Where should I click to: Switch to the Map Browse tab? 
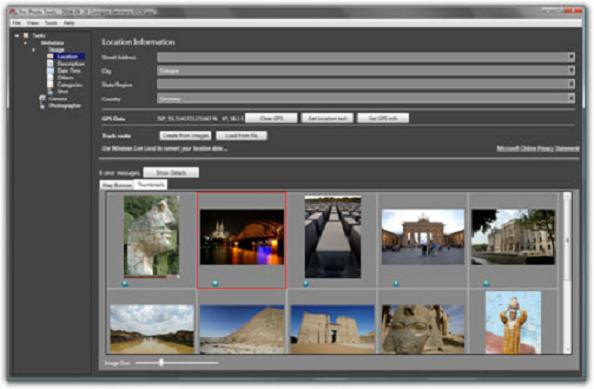click(117, 185)
